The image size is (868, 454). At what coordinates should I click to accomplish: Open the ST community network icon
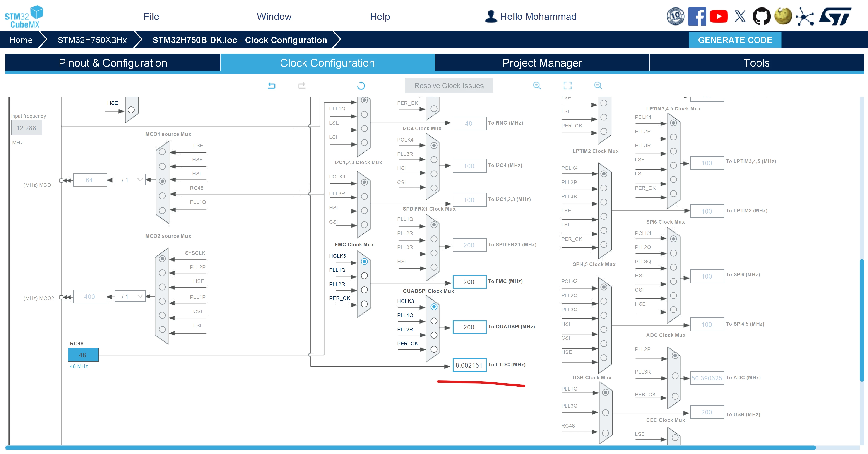tap(805, 16)
